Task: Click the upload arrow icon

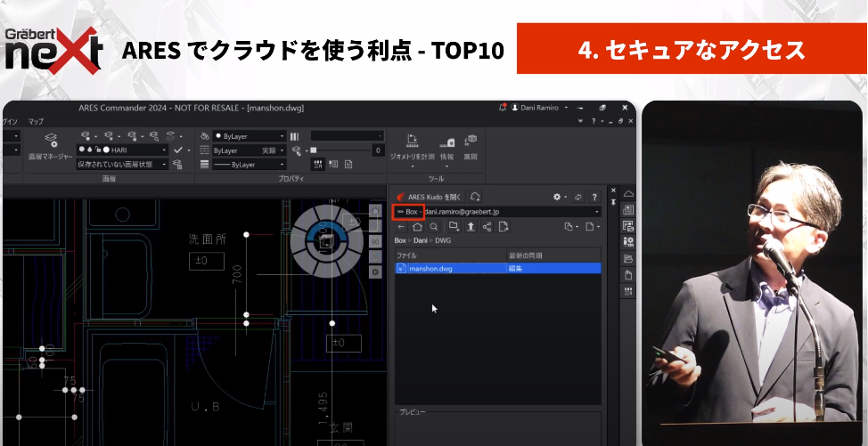Action: [x=471, y=227]
